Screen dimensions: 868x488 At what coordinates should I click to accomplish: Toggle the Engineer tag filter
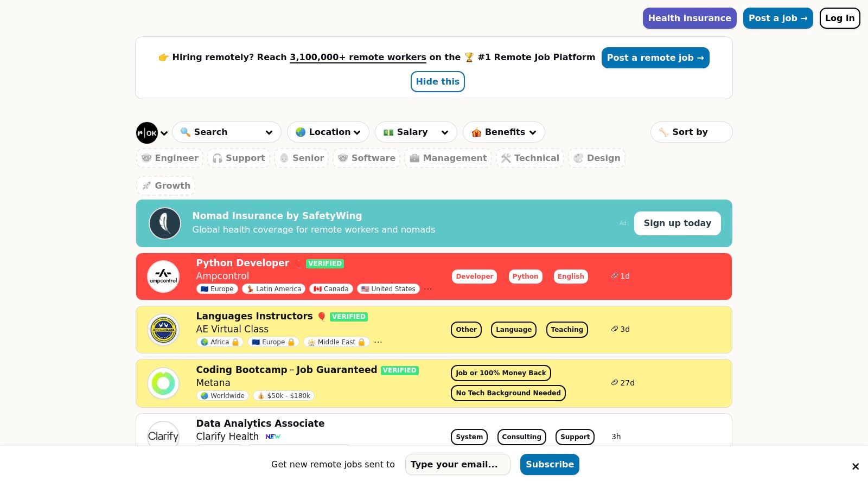click(170, 158)
